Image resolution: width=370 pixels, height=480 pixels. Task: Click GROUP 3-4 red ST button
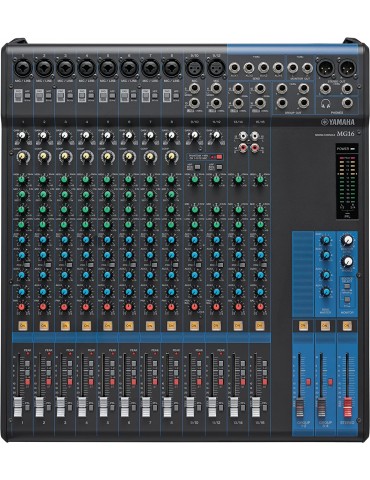(330, 382)
